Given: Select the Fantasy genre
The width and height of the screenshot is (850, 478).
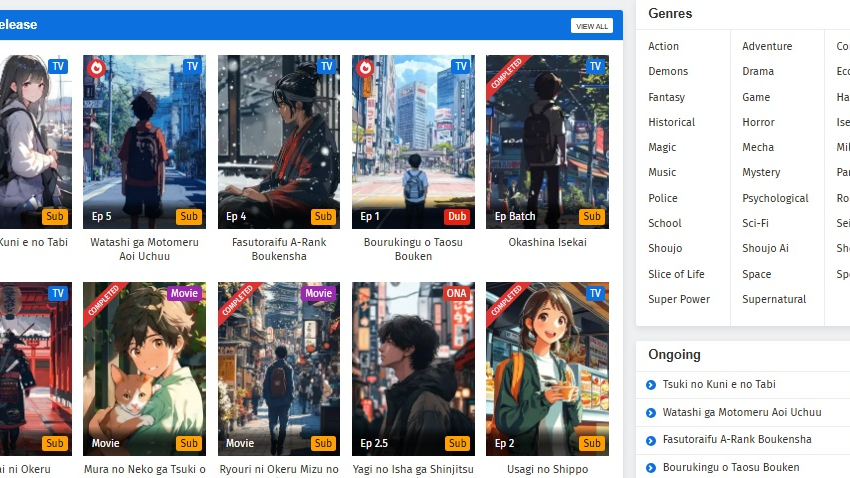Looking at the screenshot, I should (x=666, y=97).
